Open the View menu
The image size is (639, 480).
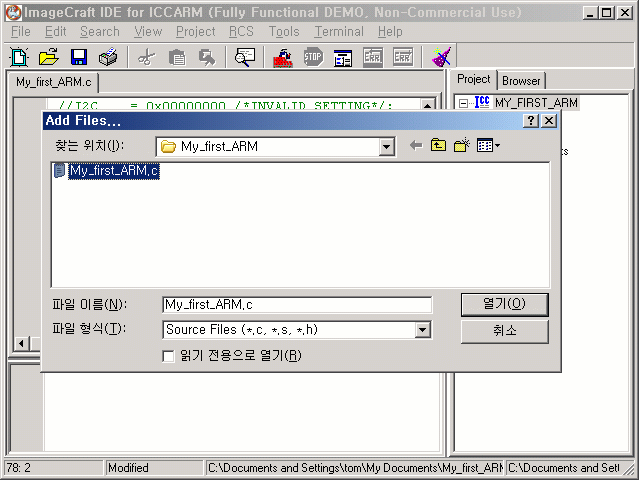pos(148,32)
